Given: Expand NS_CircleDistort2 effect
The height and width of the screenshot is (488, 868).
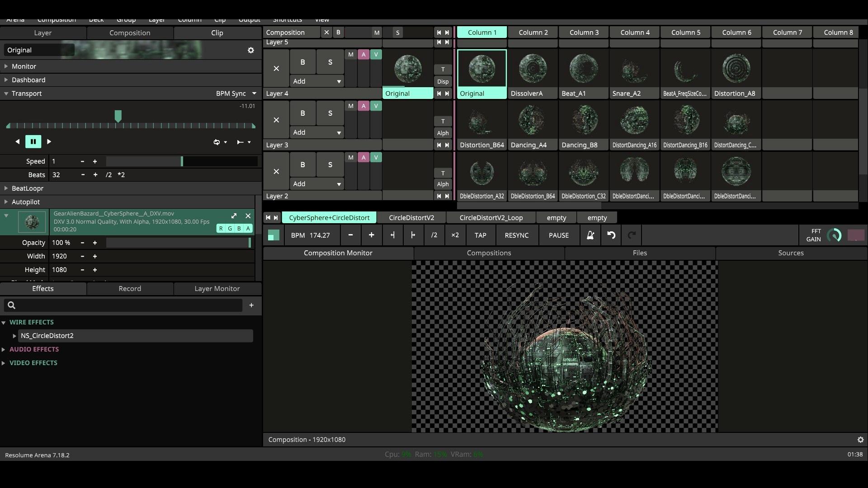Looking at the screenshot, I should (x=14, y=336).
